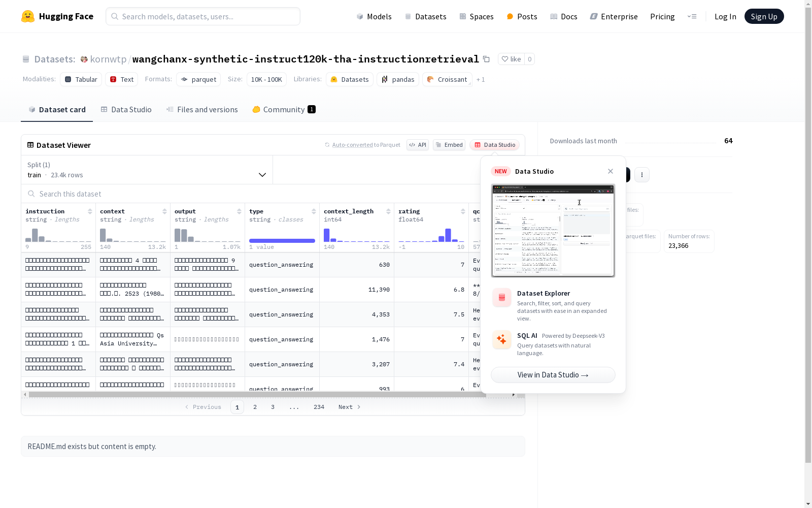The width and height of the screenshot is (812, 508).
Task: Click the SQL AI sparkle icon
Action: coord(502,339)
